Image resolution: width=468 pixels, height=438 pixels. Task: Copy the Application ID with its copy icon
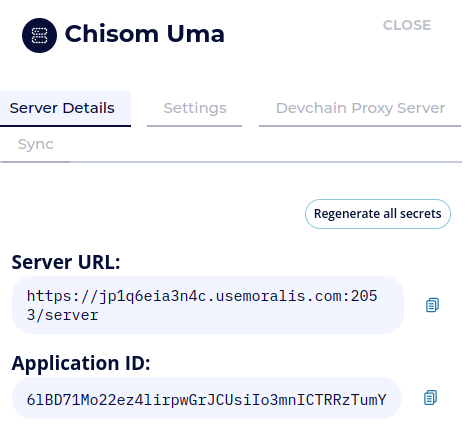tap(430, 398)
